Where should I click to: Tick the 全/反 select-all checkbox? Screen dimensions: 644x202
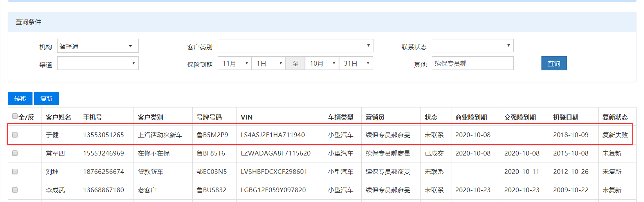pyautogui.click(x=15, y=116)
